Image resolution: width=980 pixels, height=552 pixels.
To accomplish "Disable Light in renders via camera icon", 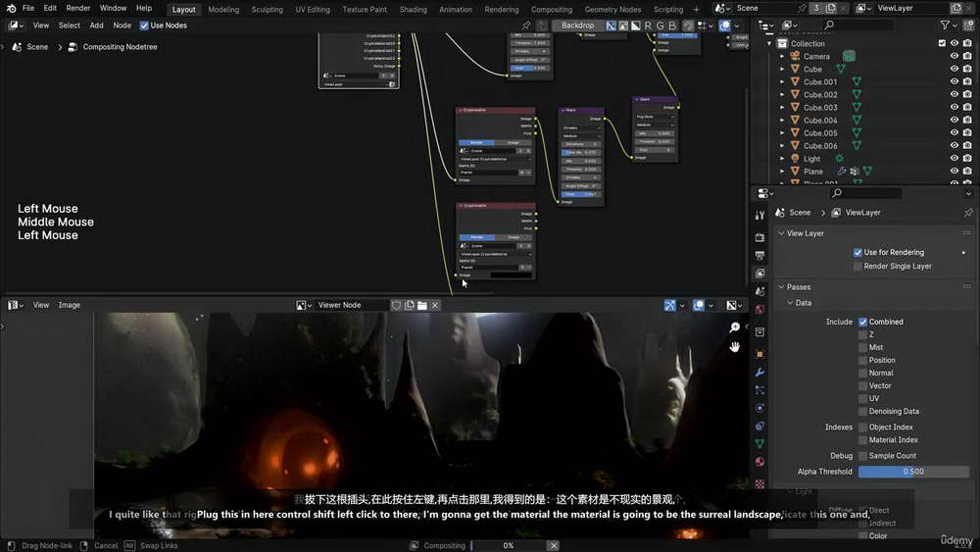I will click(967, 158).
